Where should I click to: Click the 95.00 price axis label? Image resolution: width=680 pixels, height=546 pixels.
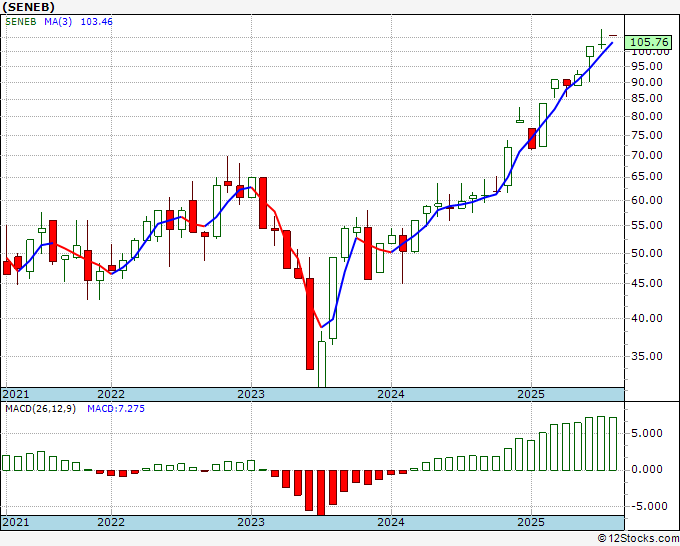tap(647, 66)
